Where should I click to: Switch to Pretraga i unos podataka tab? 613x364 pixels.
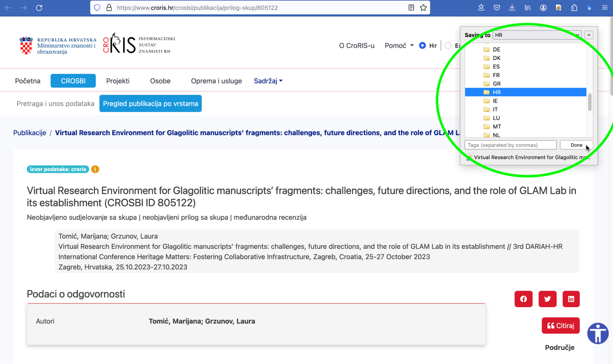55,104
